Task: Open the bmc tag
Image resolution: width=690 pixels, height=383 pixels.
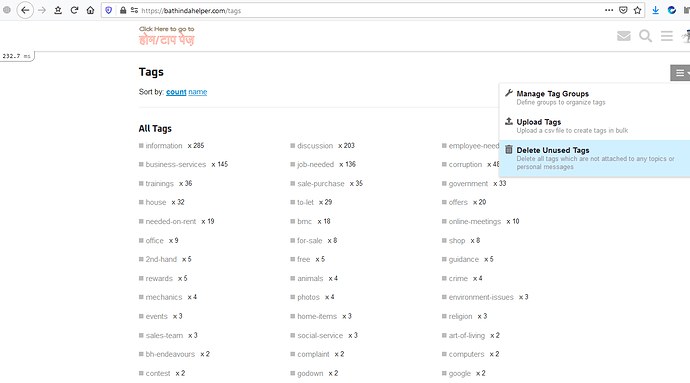Action: pos(305,221)
